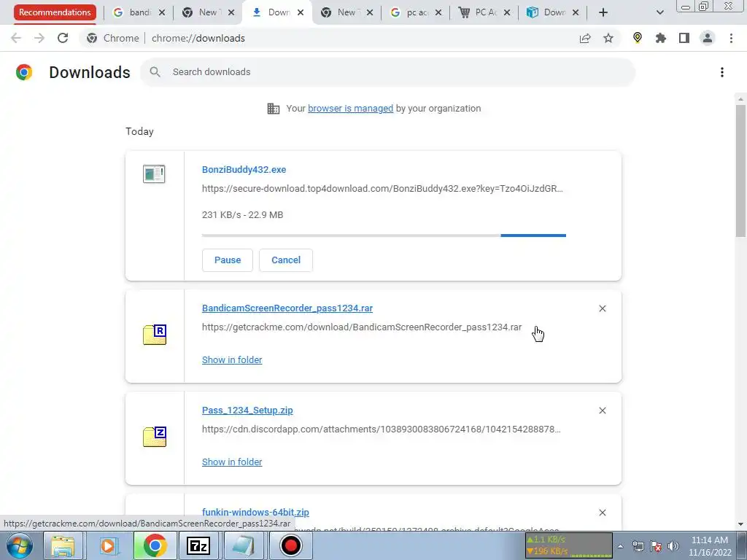Open the 'browser is managed' link
This screenshot has width=747, height=560.
tap(350, 109)
